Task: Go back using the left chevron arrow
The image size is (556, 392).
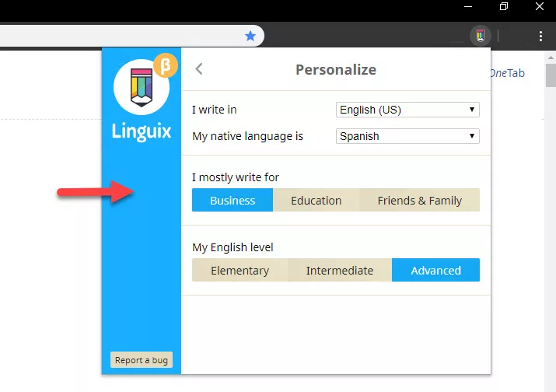Action: click(199, 69)
